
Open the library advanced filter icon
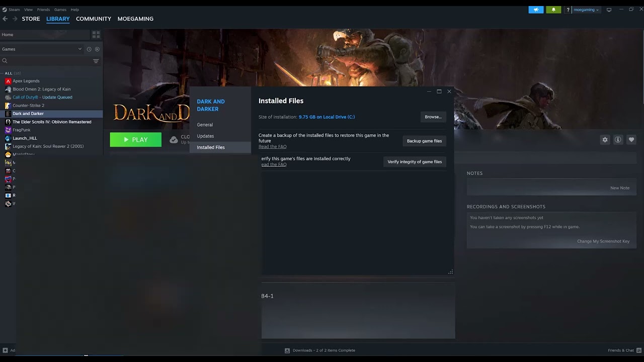click(x=96, y=61)
